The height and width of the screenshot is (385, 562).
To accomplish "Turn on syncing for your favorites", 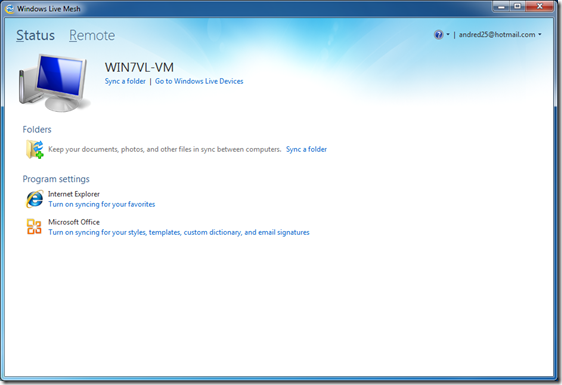I will [102, 204].
